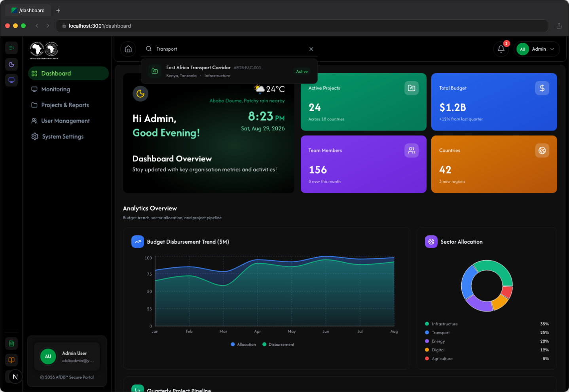The width and height of the screenshot is (569, 392).
Task: Toggle the Allocation legend item
Action: 243,345
